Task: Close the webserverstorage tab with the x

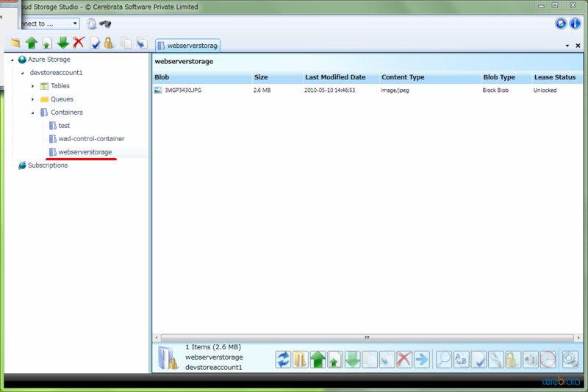Action: click(x=578, y=46)
